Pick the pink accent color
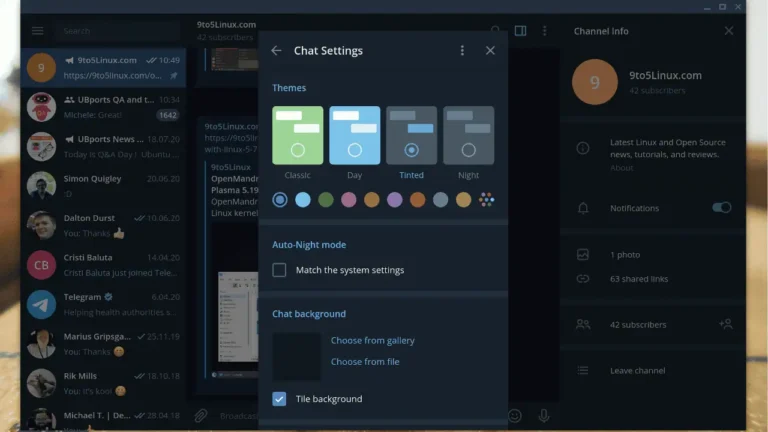The image size is (768, 432). click(349, 200)
